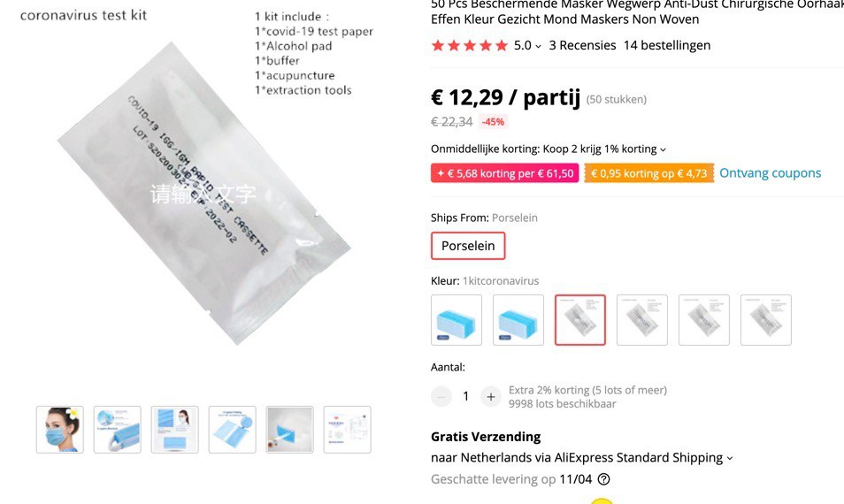The image size is (844, 504).
Task: Choose the first blue mask color option
Action: [x=457, y=319]
